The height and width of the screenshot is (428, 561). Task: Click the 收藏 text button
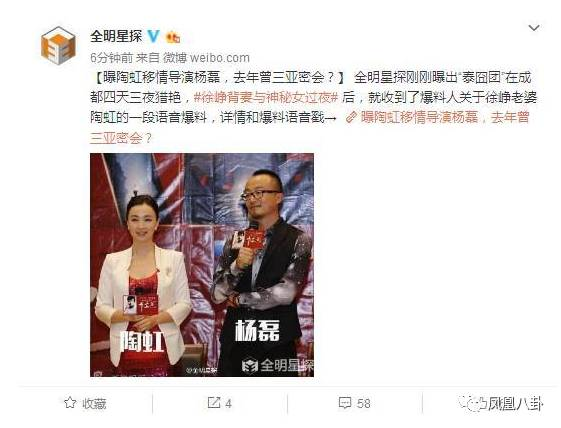[94, 404]
